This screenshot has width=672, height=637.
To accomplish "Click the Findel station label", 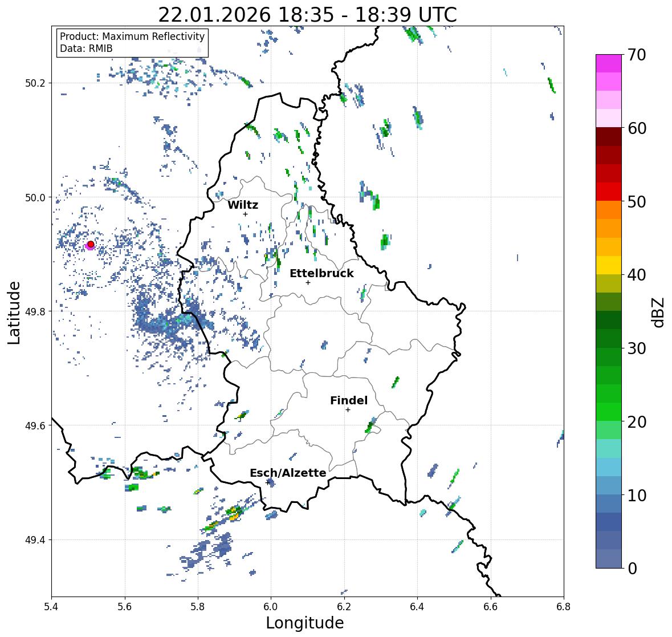I will (348, 400).
